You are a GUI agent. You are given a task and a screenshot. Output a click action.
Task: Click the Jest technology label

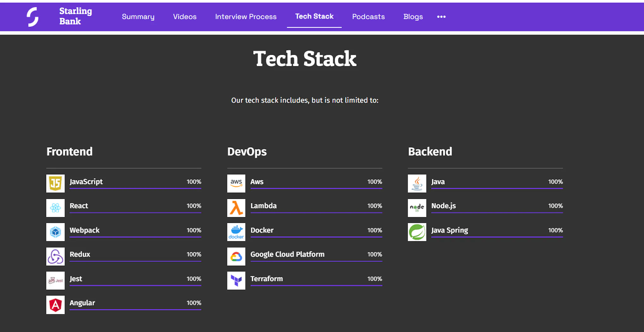76,279
